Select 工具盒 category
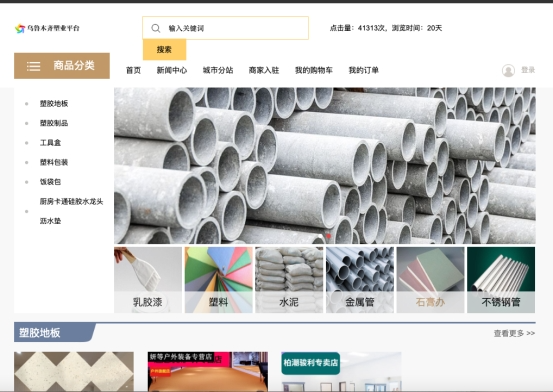Image resolution: width=553 pixels, height=392 pixels. (50, 143)
